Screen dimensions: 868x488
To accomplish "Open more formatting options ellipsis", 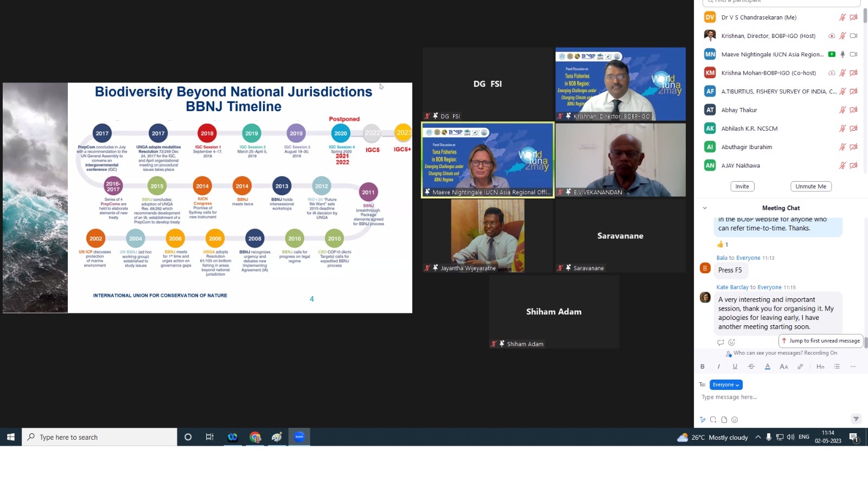I will 853,367.
